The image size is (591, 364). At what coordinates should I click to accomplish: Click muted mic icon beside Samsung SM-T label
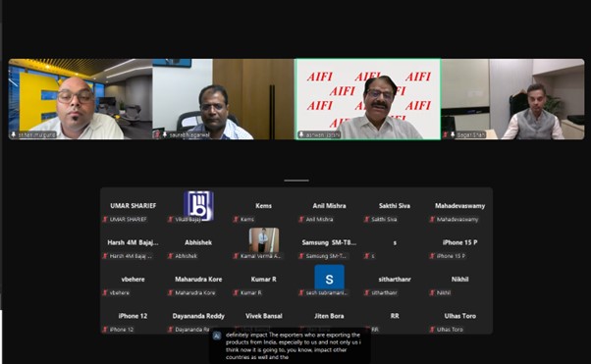(301, 256)
